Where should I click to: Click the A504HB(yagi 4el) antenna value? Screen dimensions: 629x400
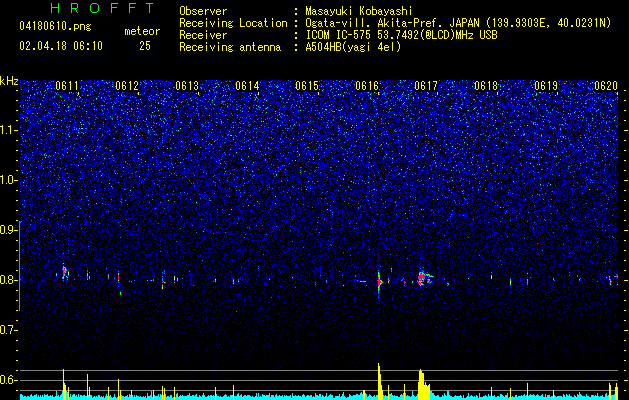click(x=353, y=47)
